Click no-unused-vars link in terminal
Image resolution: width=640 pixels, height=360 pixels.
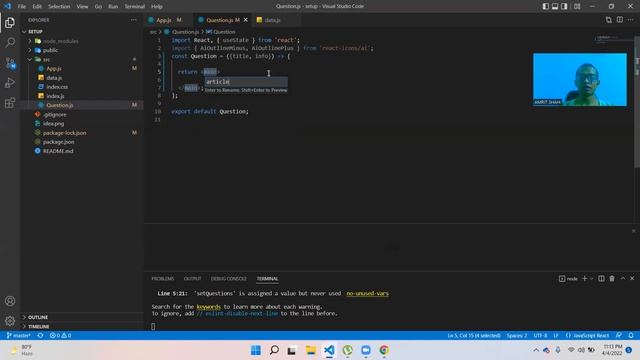click(x=367, y=293)
